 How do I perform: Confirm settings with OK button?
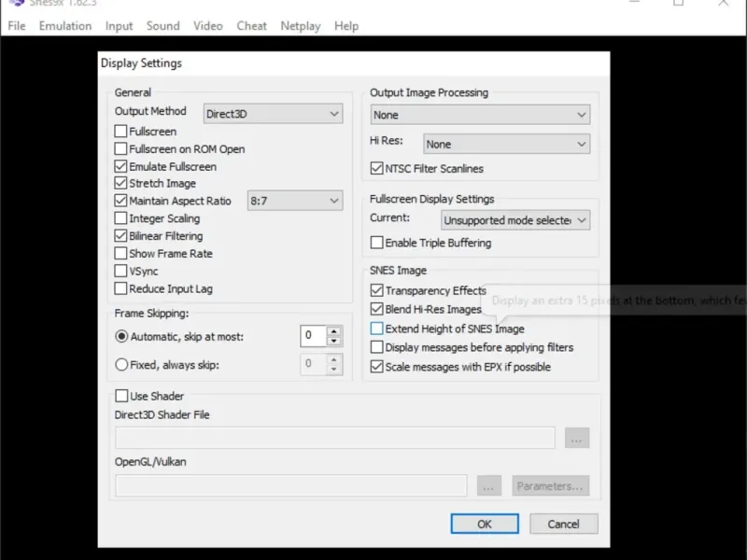click(485, 524)
